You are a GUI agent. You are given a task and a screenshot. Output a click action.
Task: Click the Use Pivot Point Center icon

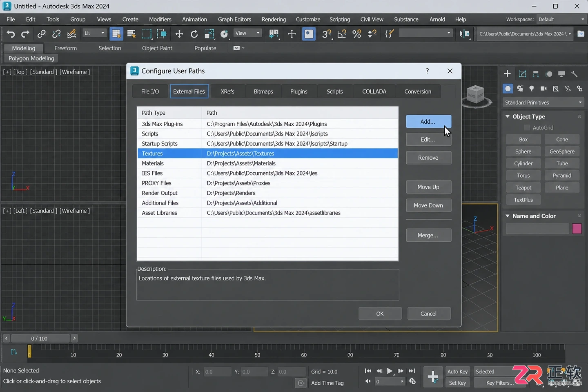(274, 34)
